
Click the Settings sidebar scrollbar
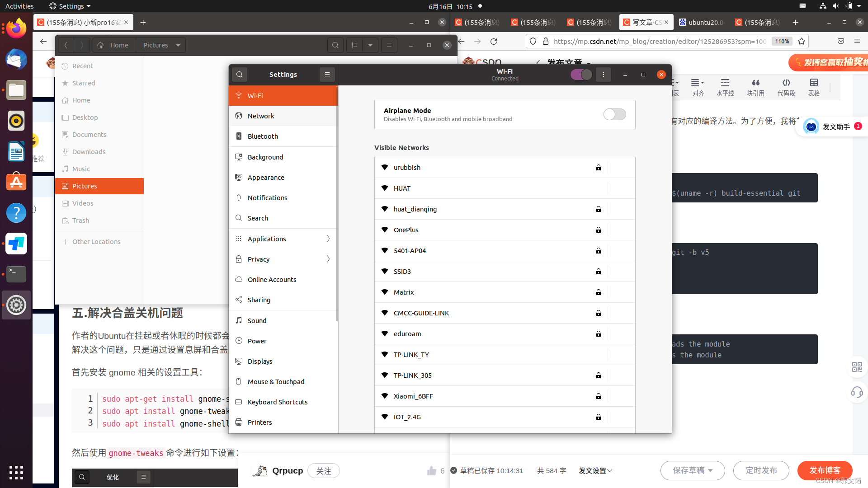[337, 203]
